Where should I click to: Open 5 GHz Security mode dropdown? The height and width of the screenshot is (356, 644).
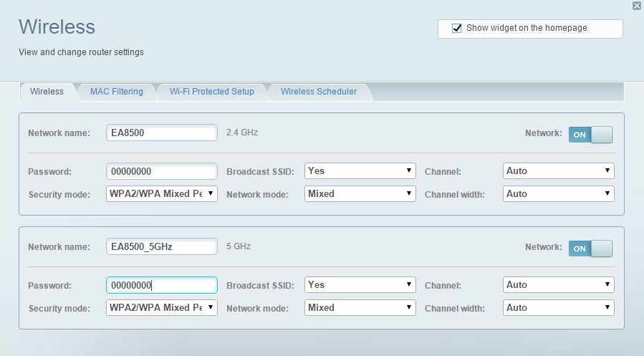click(162, 307)
